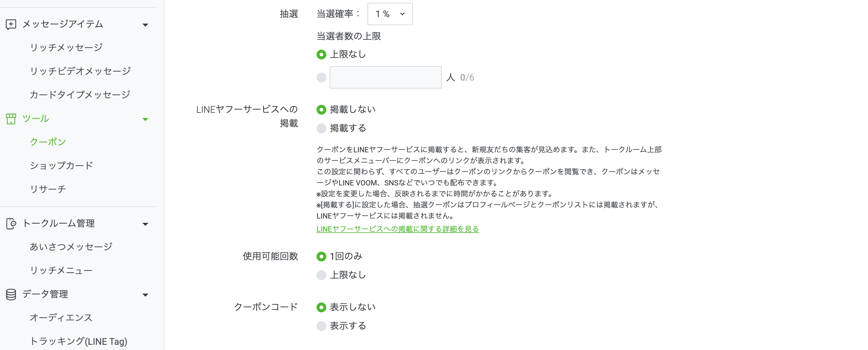Collapse the メッセージアイテム section
Viewport: 868px width, 350px height.
point(146,25)
